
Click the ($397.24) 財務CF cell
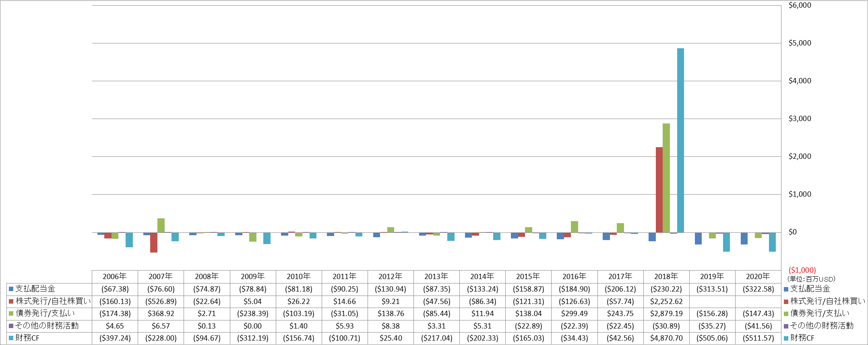tap(115, 338)
